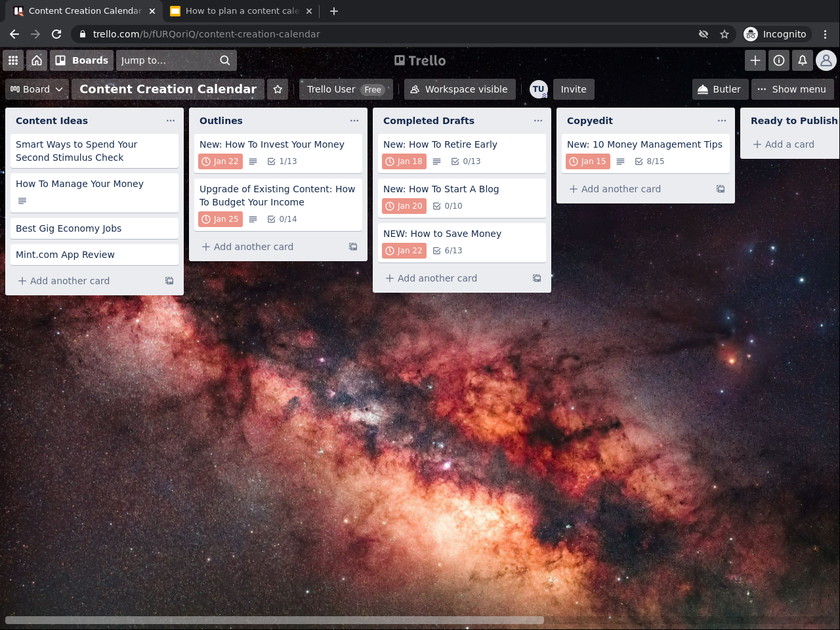The width and height of the screenshot is (840, 630).
Task: Click the Jan 18 due date badge
Action: 404,161
